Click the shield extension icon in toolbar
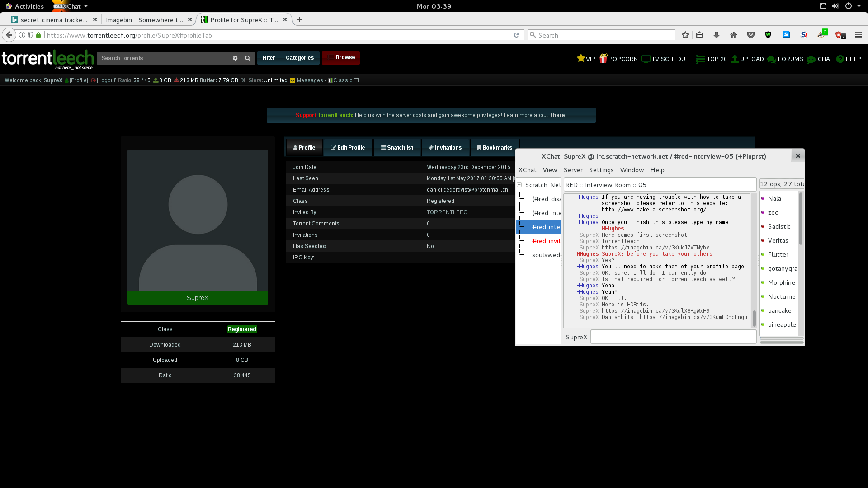This screenshot has height=488, width=868. tap(768, 35)
